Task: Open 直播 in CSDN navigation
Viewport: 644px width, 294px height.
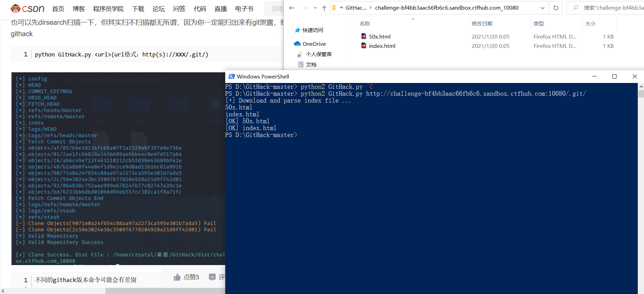Action: 220,9
